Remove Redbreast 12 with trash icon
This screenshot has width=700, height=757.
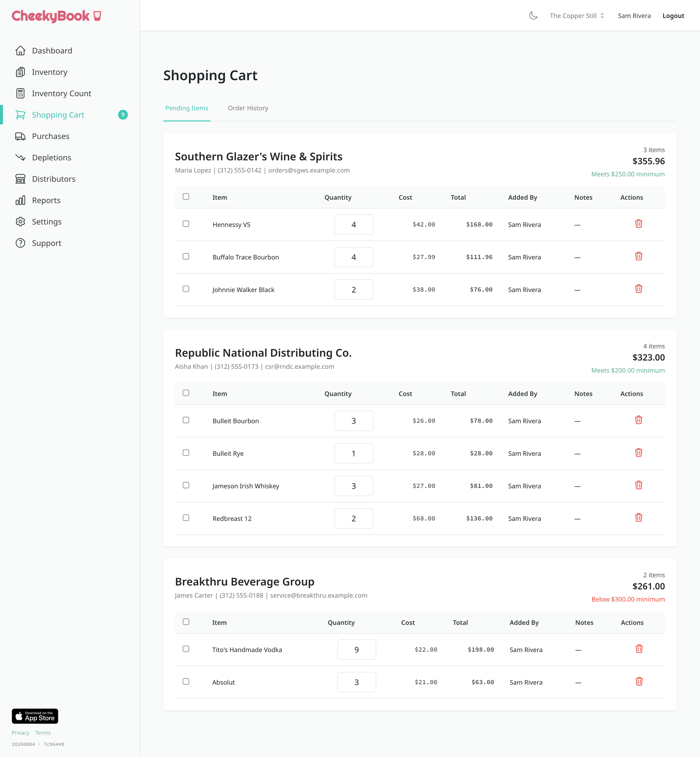tap(639, 518)
